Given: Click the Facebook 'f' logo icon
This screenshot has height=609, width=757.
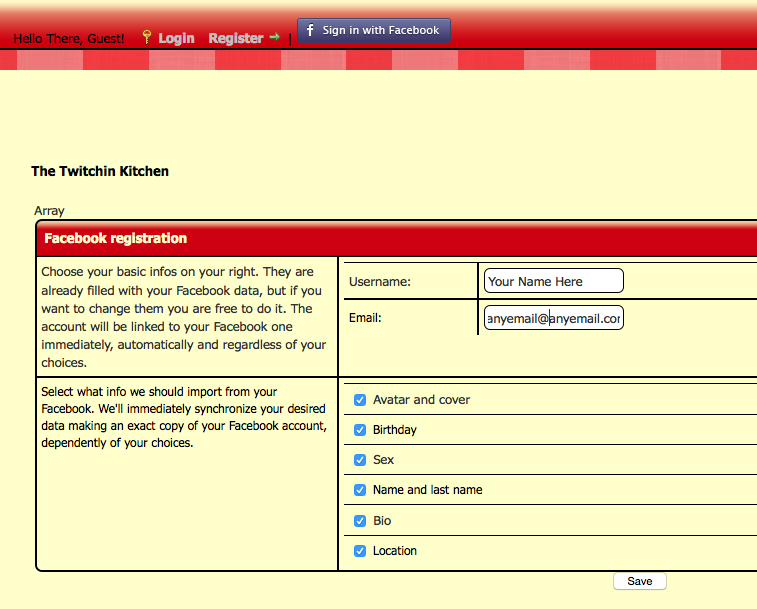Looking at the screenshot, I should (x=311, y=30).
